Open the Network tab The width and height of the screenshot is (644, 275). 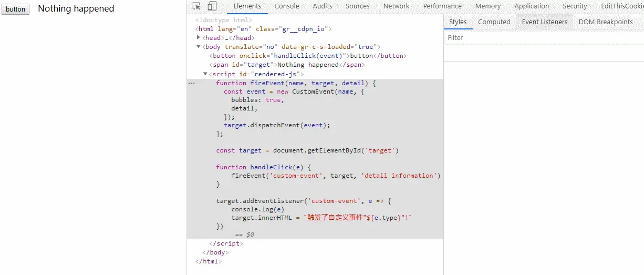tap(396, 6)
